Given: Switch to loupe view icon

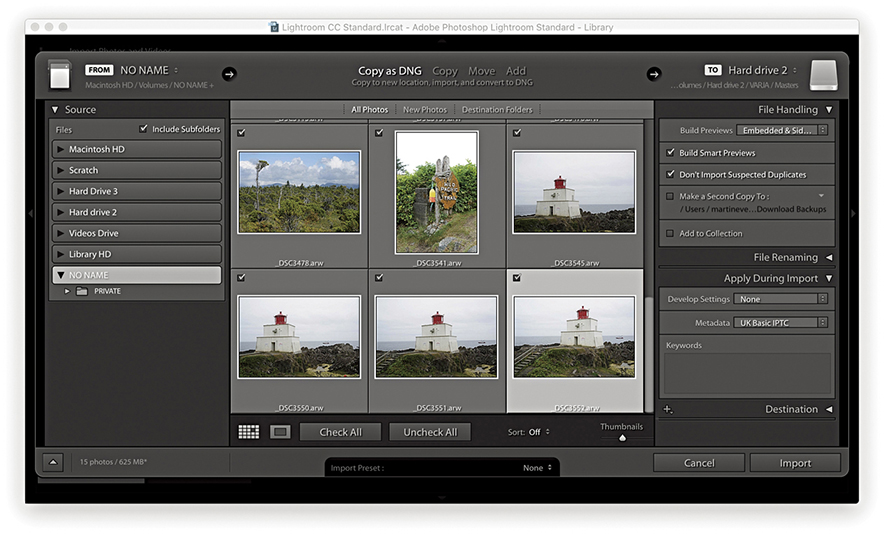Looking at the screenshot, I should (x=281, y=432).
